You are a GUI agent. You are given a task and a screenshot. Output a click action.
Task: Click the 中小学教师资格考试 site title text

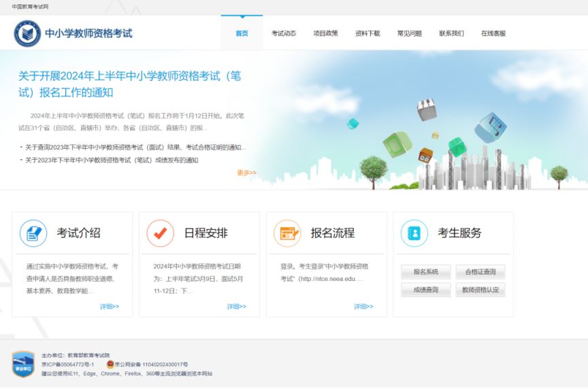click(x=88, y=33)
